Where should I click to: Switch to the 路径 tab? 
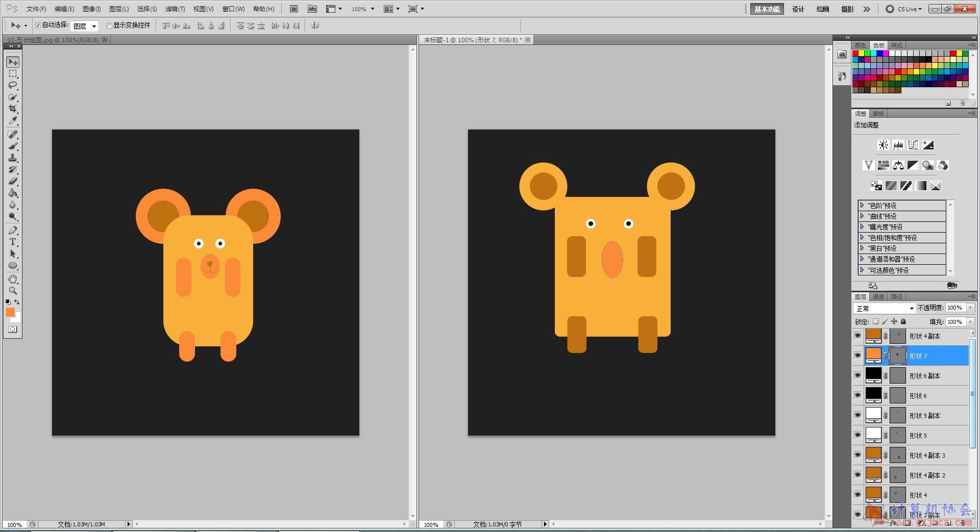(x=897, y=297)
